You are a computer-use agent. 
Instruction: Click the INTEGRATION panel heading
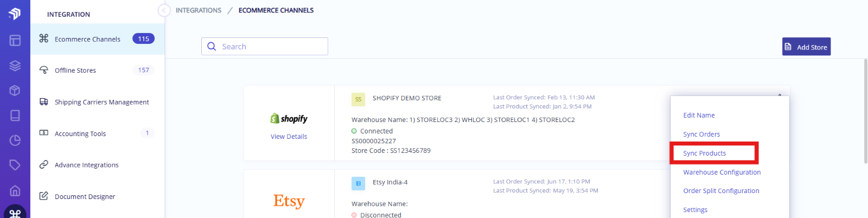coord(68,14)
